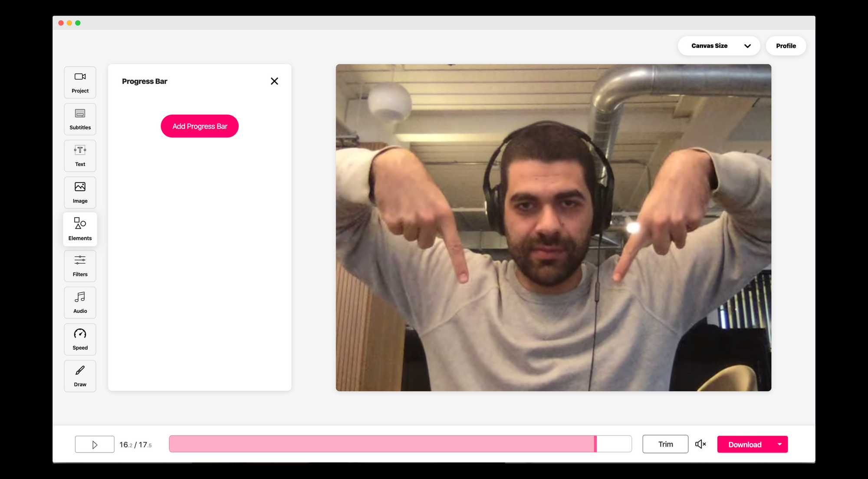This screenshot has height=479, width=868.
Task: Open the Filters panel
Action: click(x=80, y=266)
